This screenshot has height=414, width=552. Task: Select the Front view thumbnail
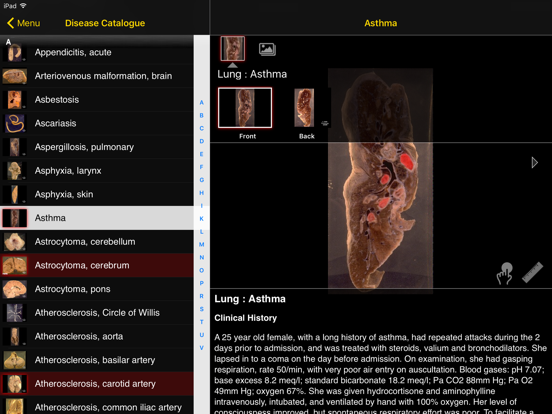click(x=245, y=108)
